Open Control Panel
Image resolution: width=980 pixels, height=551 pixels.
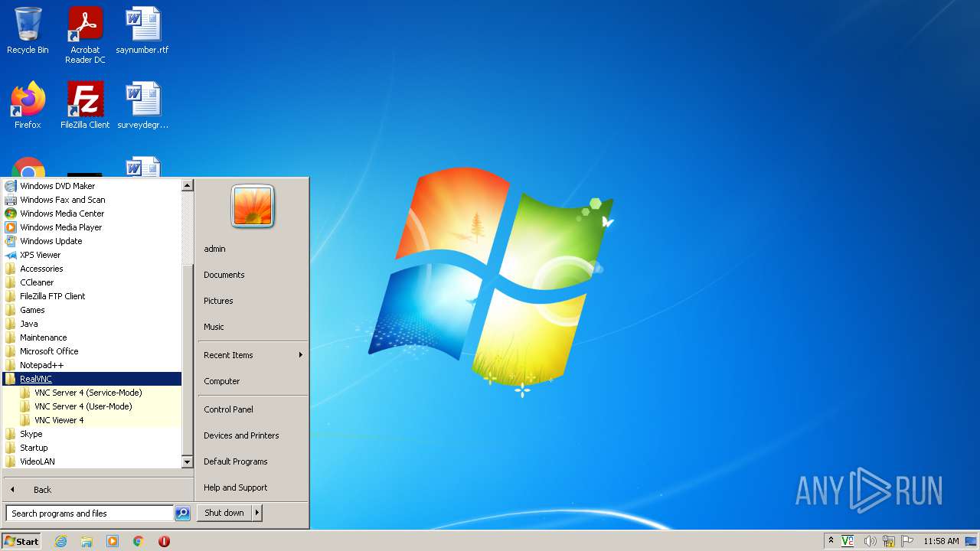tap(253, 409)
